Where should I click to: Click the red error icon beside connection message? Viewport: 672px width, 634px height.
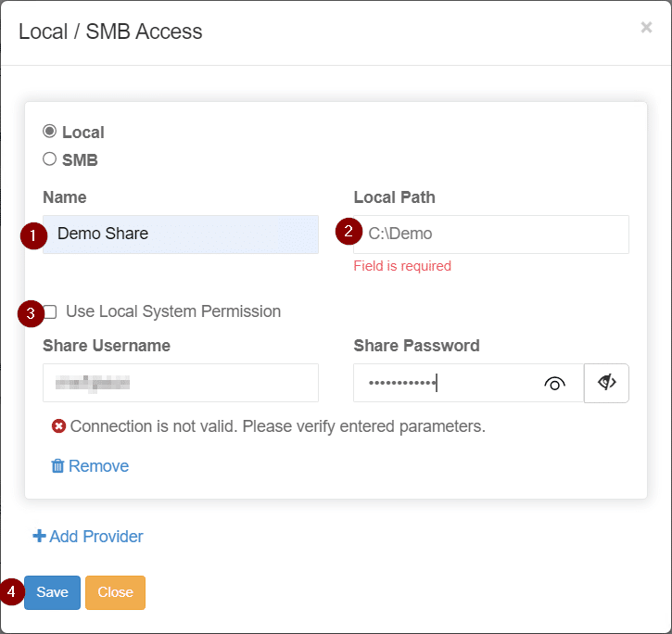[x=59, y=426]
